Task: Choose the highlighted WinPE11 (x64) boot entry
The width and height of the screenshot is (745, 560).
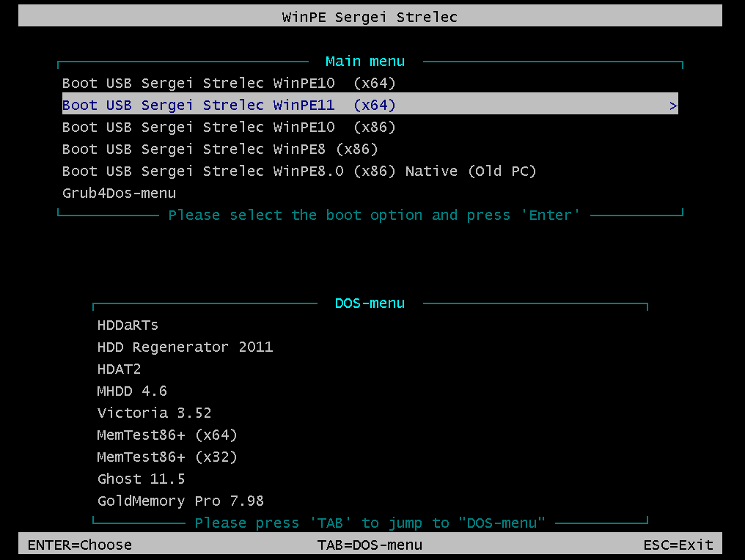Action: point(229,106)
